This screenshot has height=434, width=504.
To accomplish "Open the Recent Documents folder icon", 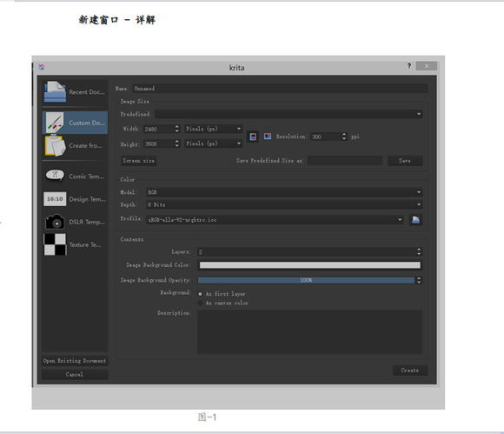I will tap(56, 92).
